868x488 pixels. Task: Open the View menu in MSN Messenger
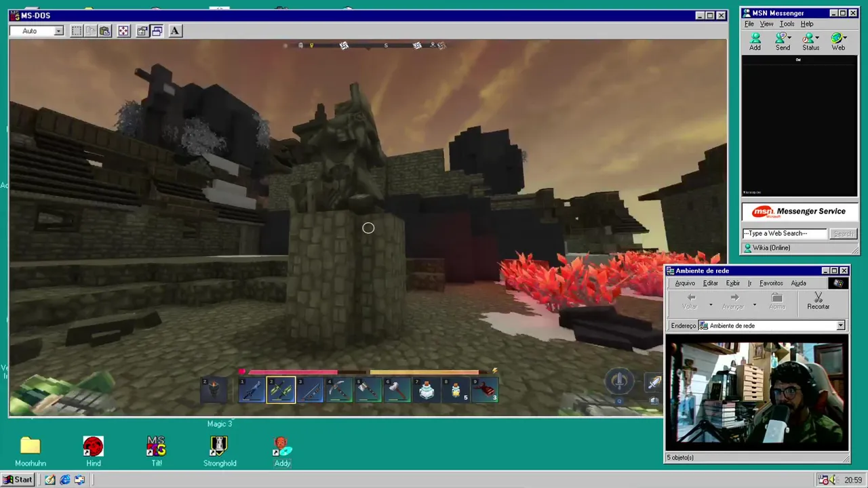tap(766, 24)
